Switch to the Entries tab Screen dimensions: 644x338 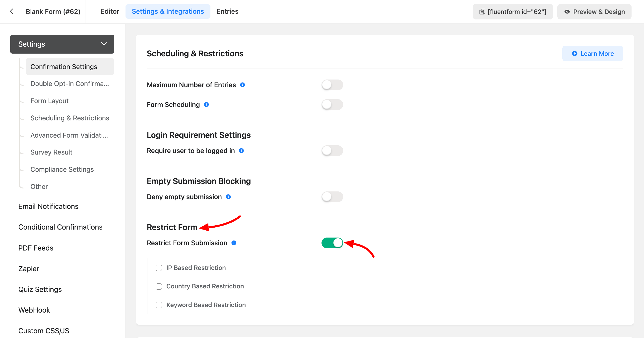(x=227, y=11)
